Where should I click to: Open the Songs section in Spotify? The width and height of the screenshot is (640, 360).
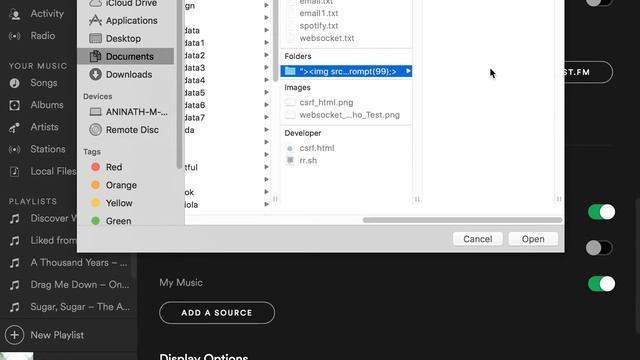44,83
